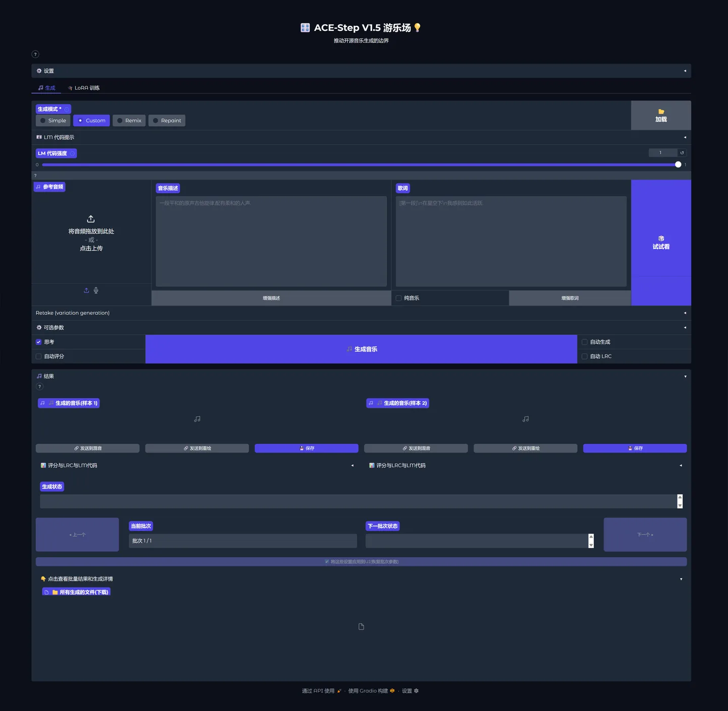Click the folder icon on the 加载 button
This screenshot has width=728, height=711.
661,111
